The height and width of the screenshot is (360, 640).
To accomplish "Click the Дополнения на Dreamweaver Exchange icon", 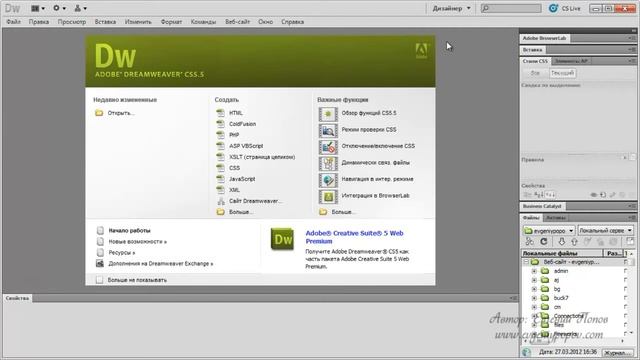I will point(100,263).
